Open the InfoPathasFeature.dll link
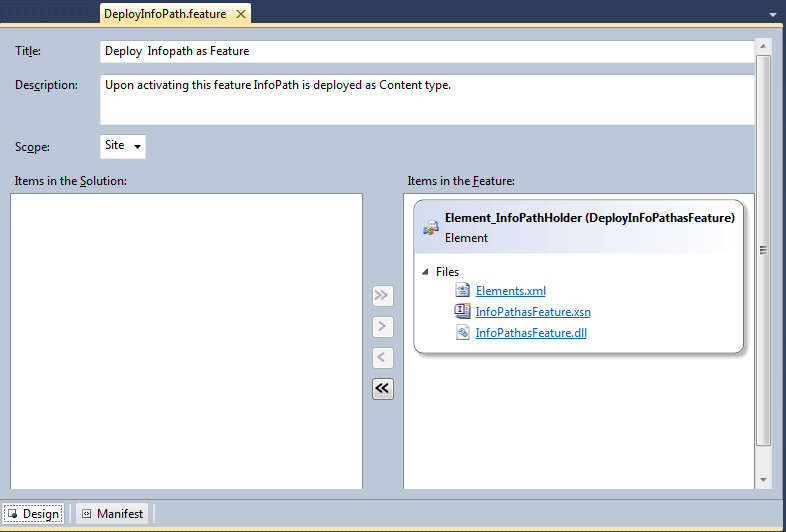This screenshot has height=532, width=786. click(531, 333)
